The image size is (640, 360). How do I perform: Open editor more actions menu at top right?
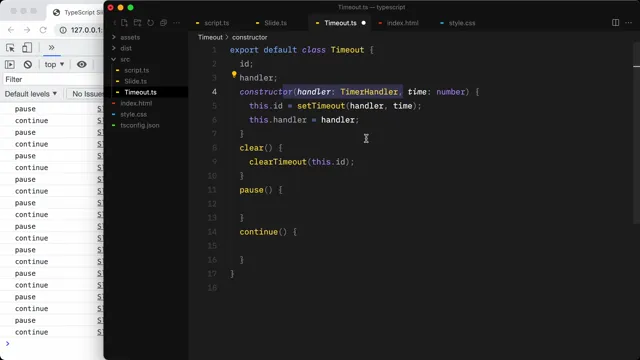(629, 23)
